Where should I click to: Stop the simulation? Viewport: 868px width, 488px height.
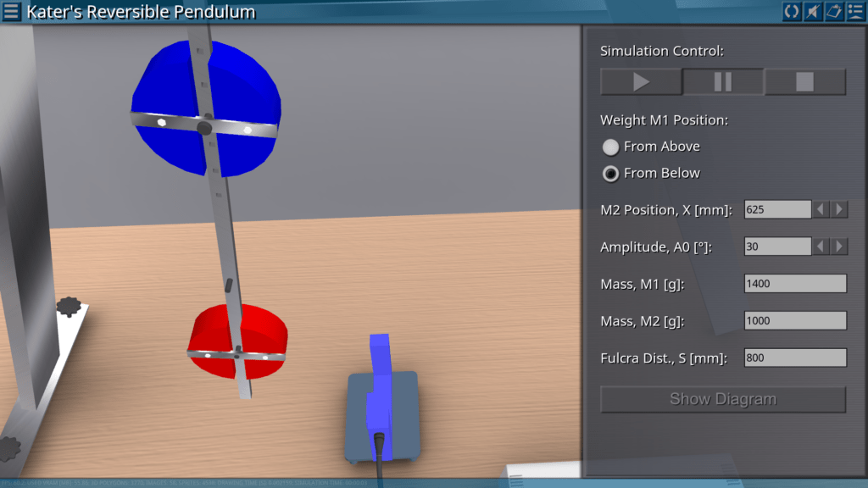[804, 82]
